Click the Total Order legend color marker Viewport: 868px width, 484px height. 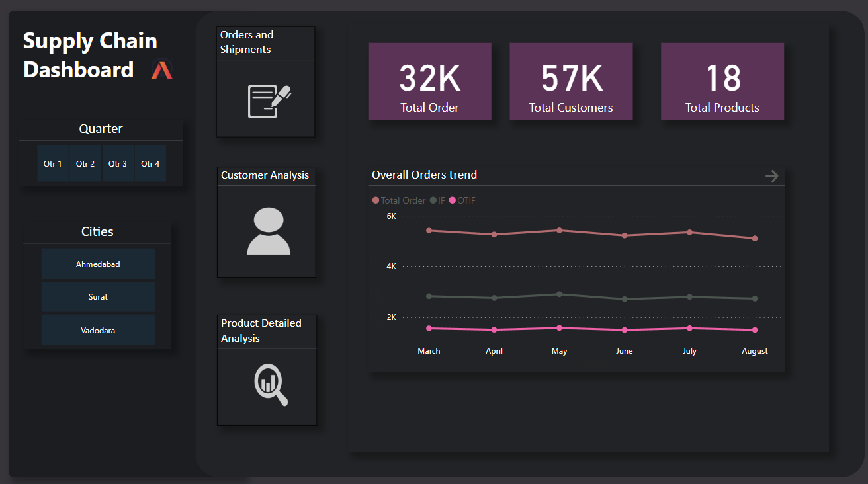point(376,200)
